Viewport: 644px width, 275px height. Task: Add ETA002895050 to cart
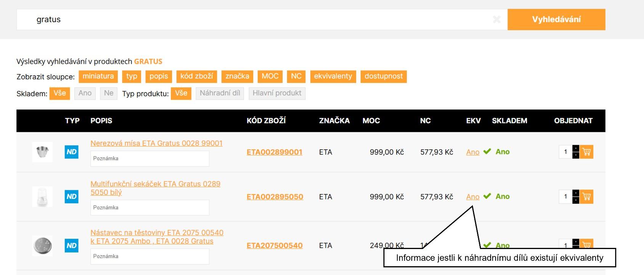(586, 197)
